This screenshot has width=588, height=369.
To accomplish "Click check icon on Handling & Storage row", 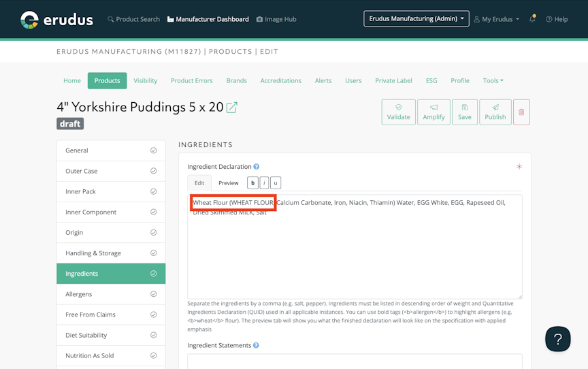I will point(154,253).
